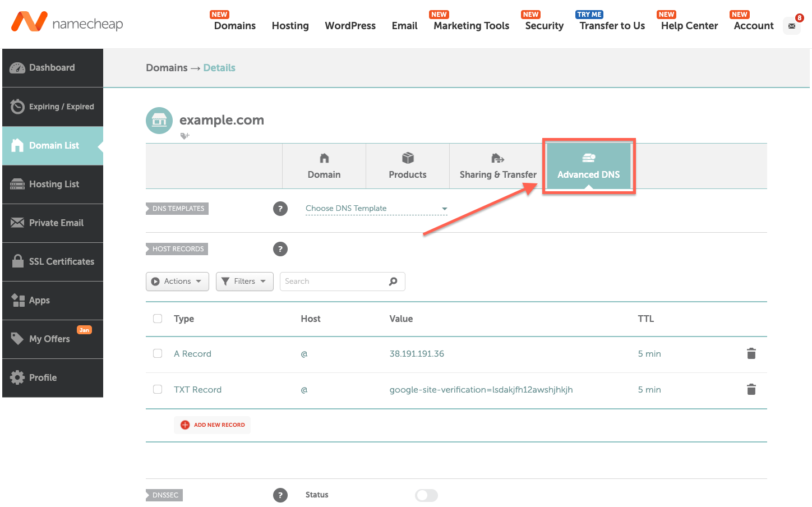Open the Actions dropdown

[x=177, y=281]
